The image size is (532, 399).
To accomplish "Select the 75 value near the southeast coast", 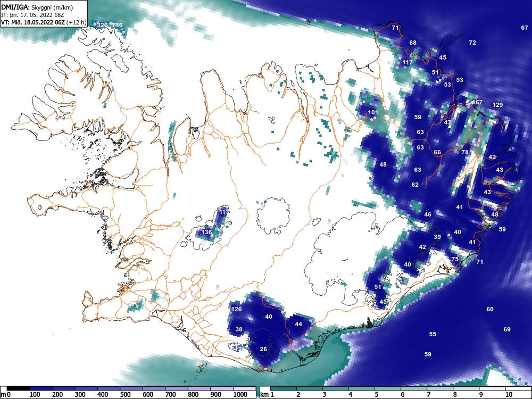I will [x=455, y=259].
